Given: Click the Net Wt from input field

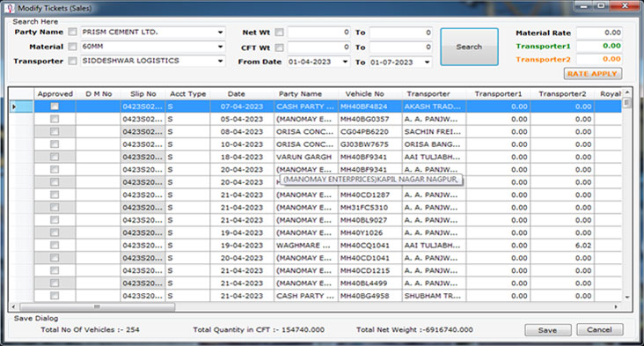Looking at the screenshot, I should [318, 32].
